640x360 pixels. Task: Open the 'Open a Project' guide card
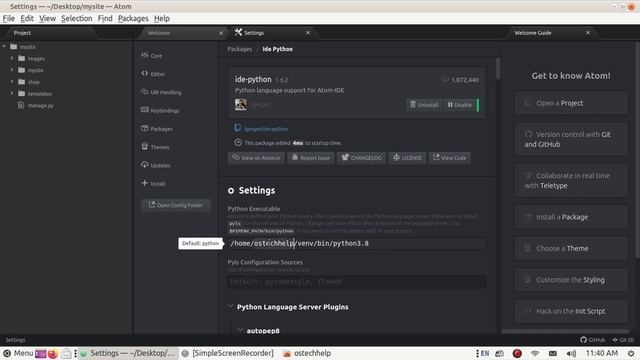point(571,103)
